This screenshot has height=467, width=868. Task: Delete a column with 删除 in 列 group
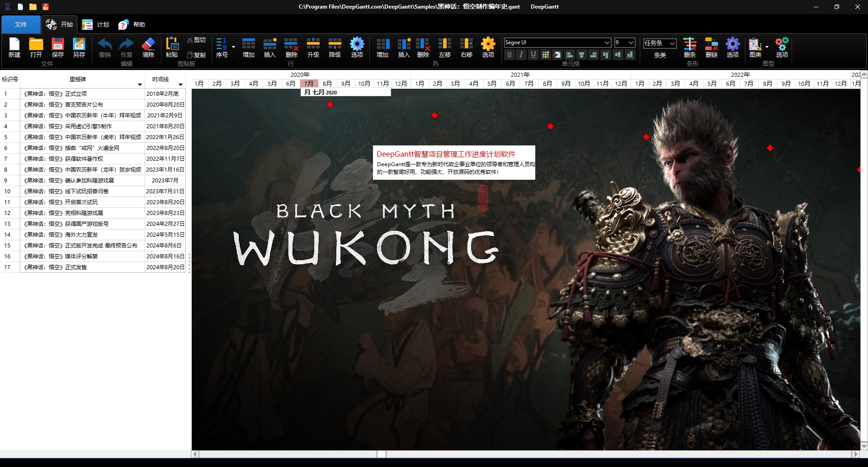423,47
